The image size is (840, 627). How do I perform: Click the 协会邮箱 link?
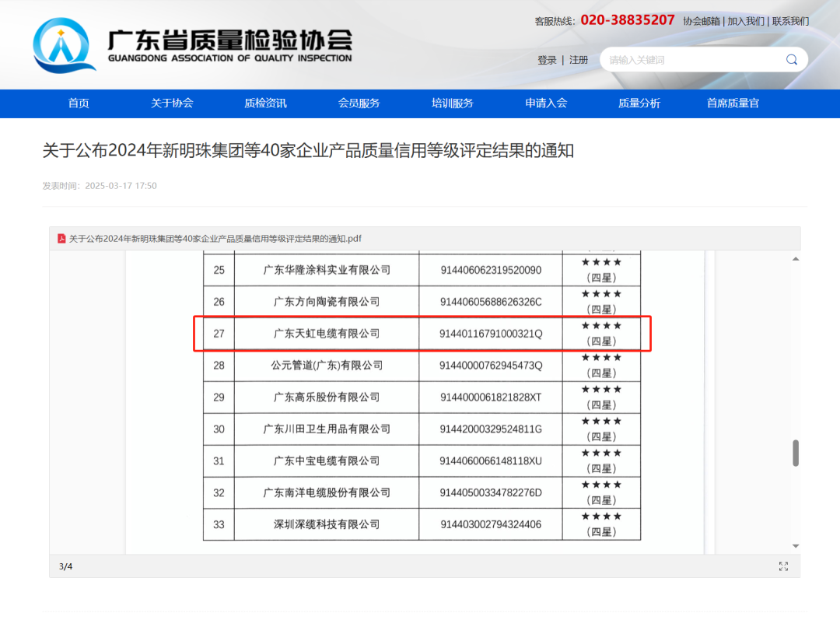click(702, 22)
